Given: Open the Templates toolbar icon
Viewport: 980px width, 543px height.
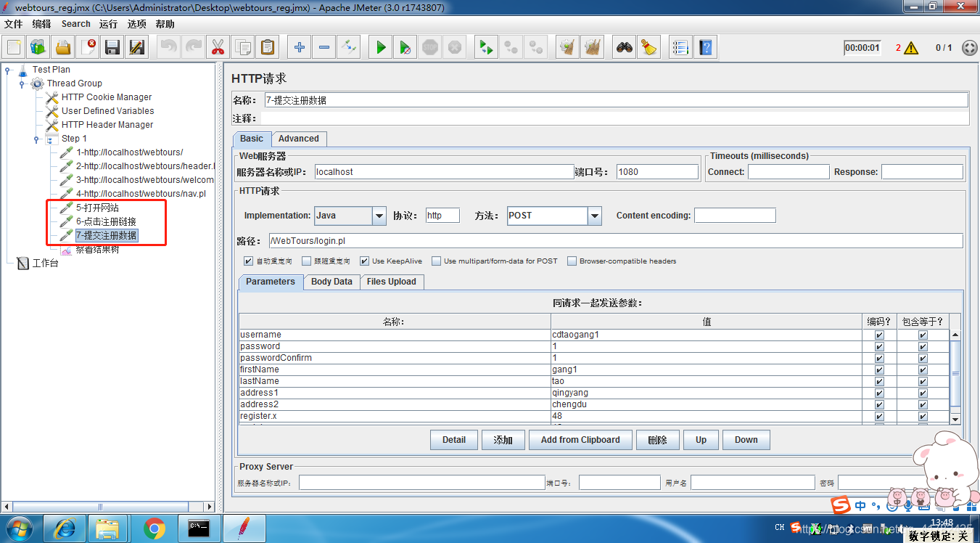Looking at the screenshot, I should click(38, 48).
